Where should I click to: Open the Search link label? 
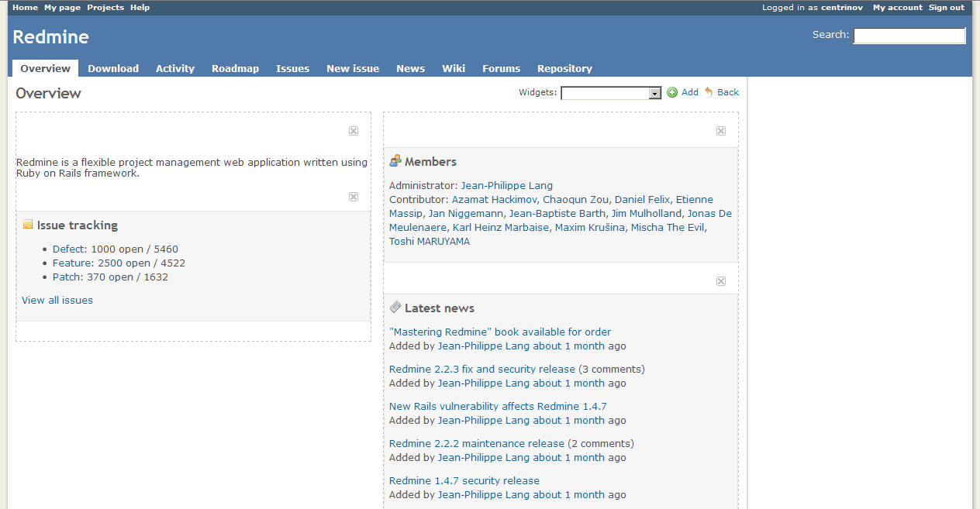click(830, 35)
